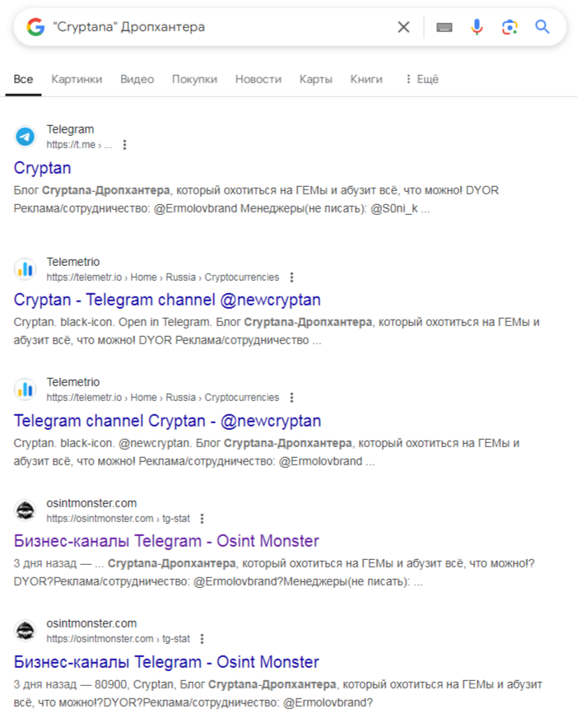The height and width of the screenshot is (728, 577).
Task: Submit search with magnifier icon
Action: [542, 27]
